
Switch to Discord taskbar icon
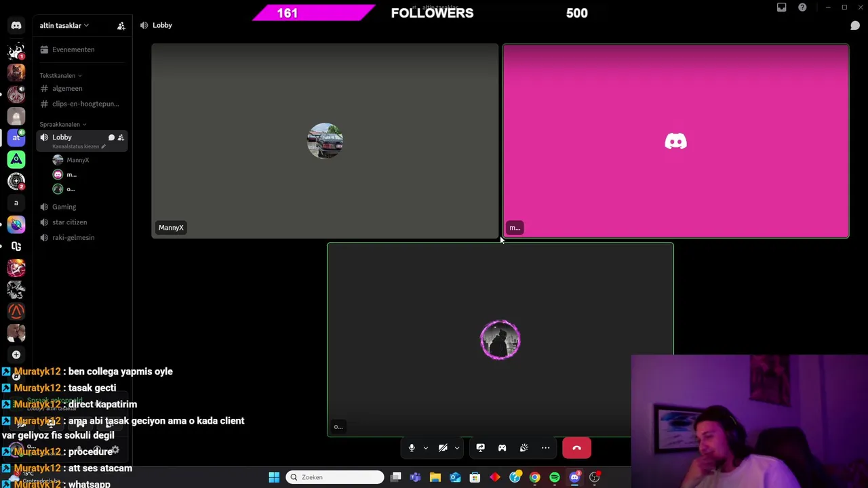point(575,477)
